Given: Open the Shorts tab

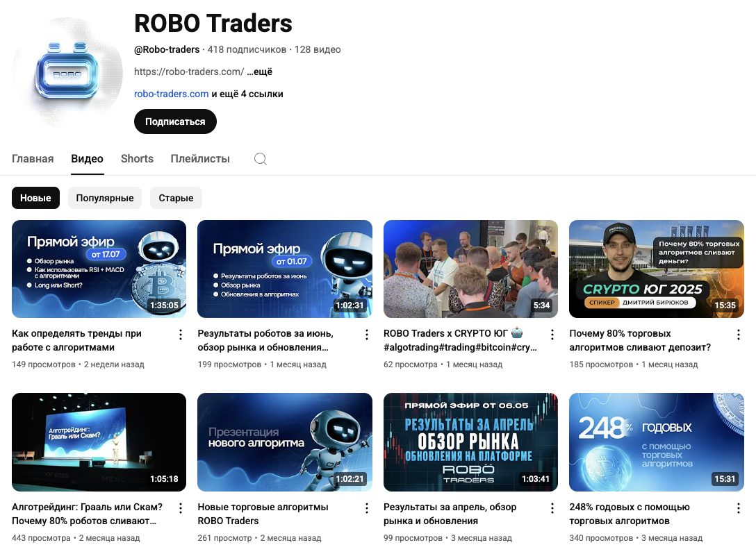Looking at the screenshot, I should click(x=137, y=158).
